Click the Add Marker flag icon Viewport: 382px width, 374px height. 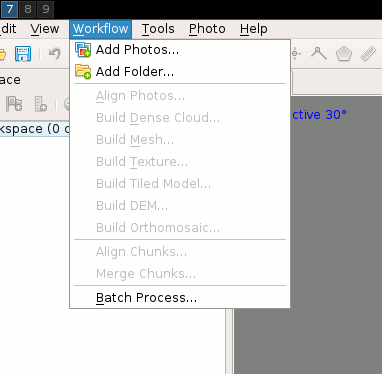(14, 104)
